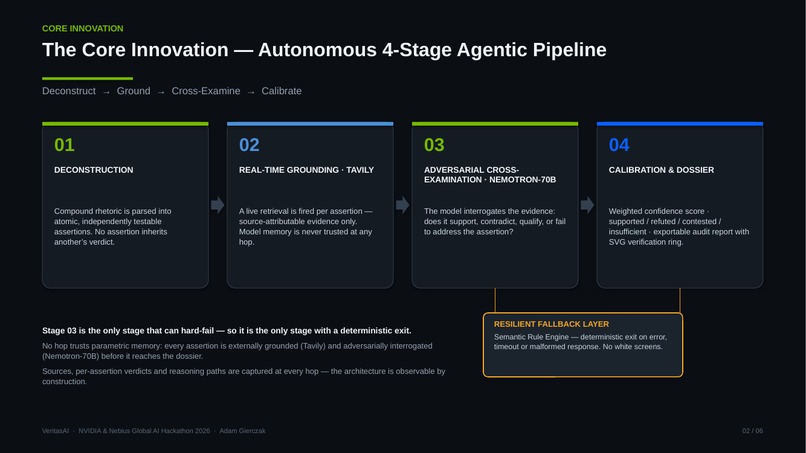
Task: Click the footer name 'Adam Gierczak'
Action: (243, 431)
